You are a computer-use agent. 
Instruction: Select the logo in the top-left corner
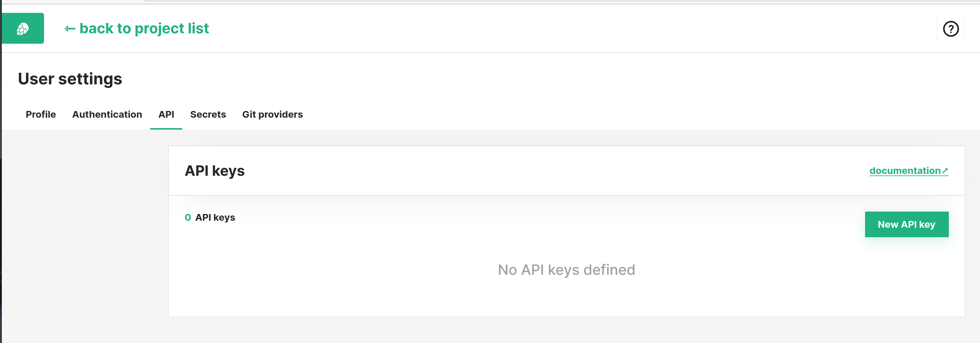[x=22, y=28]
